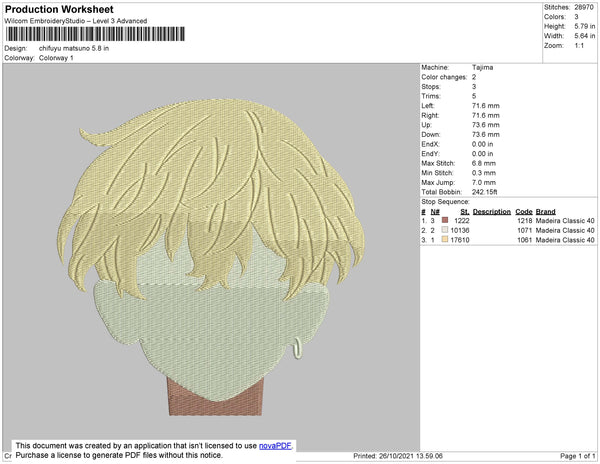Click stitch count 10136 in stop sequence
This screenshot has height=464, width=600.
pos(460,230)
